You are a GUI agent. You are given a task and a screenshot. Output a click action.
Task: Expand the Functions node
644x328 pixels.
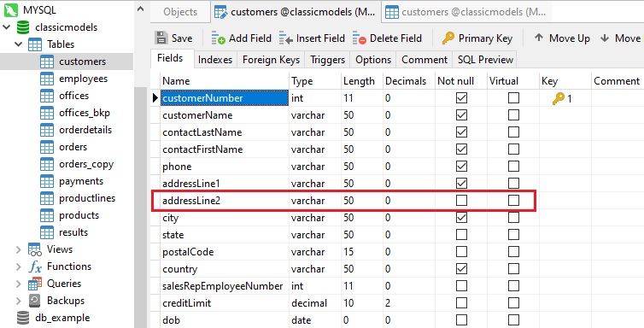coord(19,266)
